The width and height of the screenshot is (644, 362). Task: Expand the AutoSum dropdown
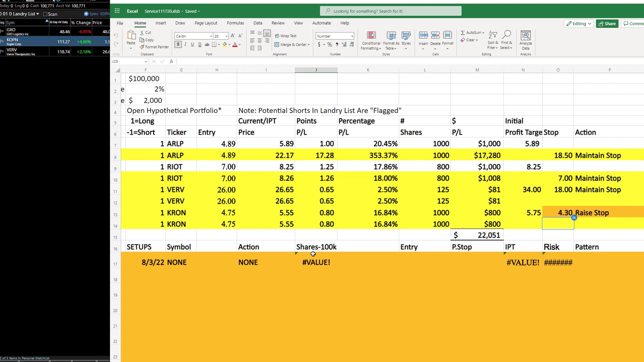click(x=483, y=33)
